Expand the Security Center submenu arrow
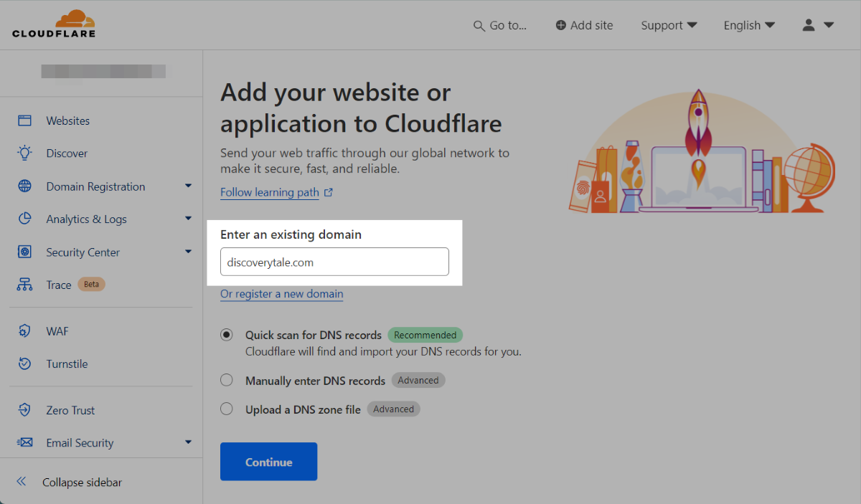Image resolution: width=861 pixels, height=504 pixels. pos(188,251)
